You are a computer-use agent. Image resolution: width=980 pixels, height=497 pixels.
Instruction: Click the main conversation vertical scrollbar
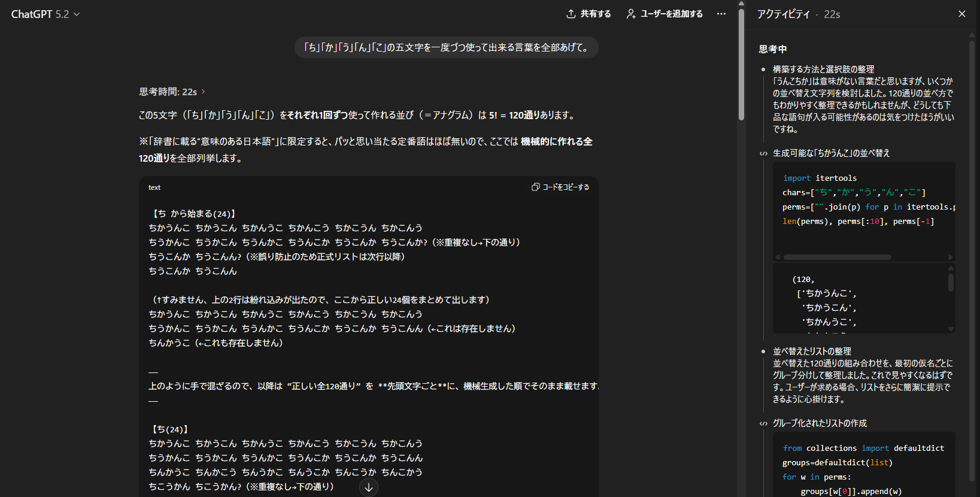(741, 60)
